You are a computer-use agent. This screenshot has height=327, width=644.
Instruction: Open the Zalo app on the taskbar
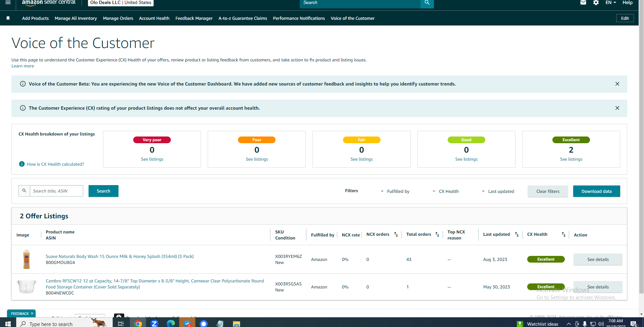point(154,324)
